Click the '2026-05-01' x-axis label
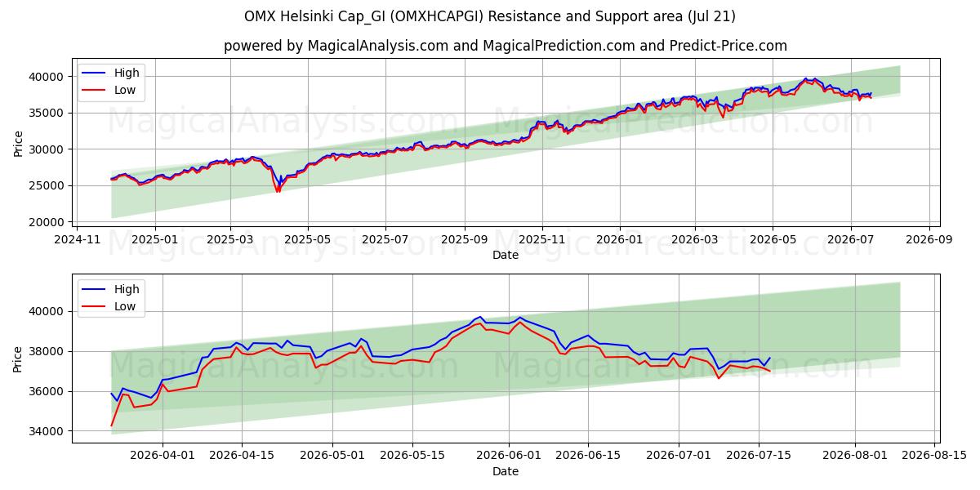Image resolution: width=980 pixels, height=490 pixels. (334, 457)
